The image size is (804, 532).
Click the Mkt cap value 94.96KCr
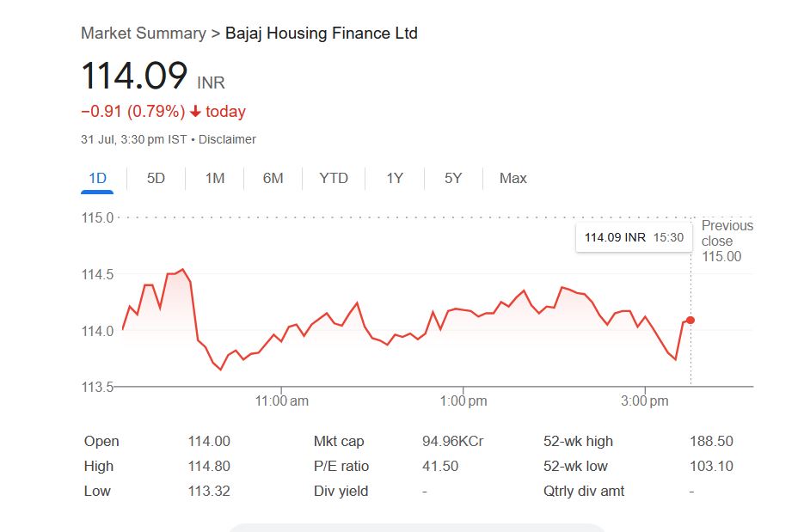(453, 441)
